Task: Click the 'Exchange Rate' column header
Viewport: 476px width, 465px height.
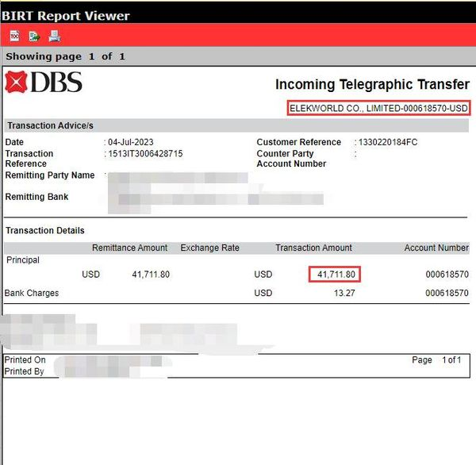Action: coord(209,248)
